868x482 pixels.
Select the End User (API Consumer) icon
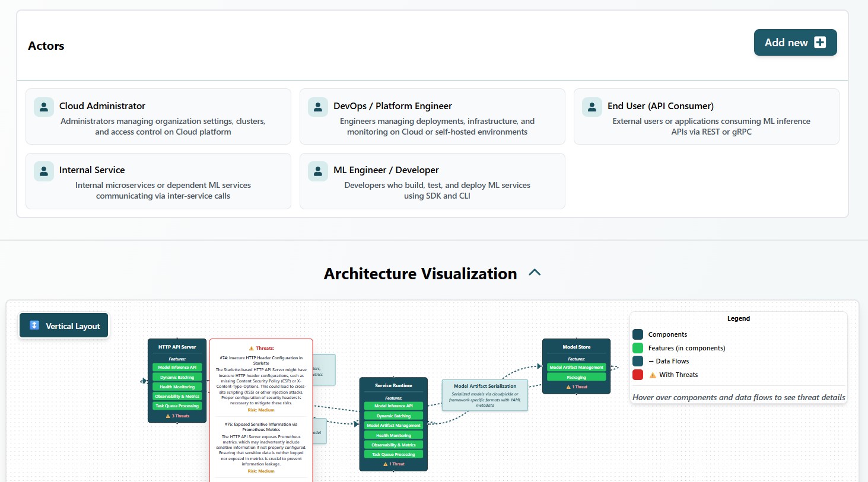tap(592, 107)
